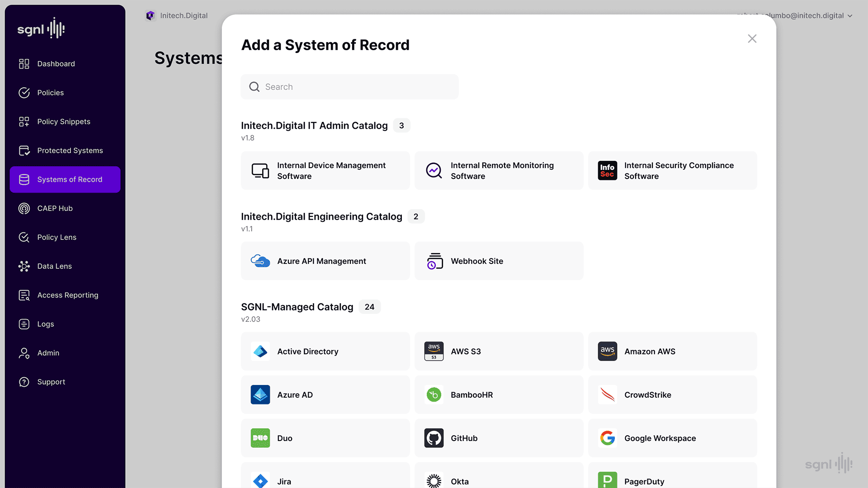Navigate to CAEP Hub
Image resolution: width=868 pixels, height=488 pixels.
click(55, 208)
